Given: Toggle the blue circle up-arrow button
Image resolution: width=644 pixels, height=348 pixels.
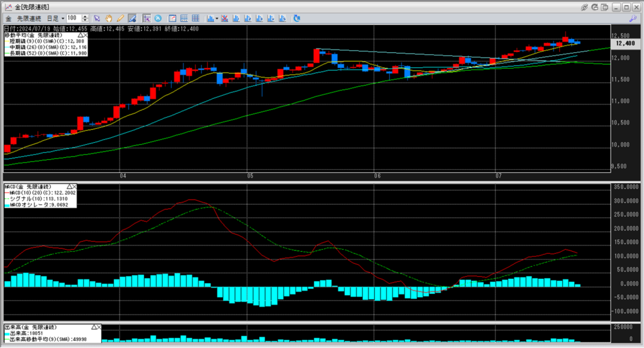Looking at the screenshot, I should point(157,18).
